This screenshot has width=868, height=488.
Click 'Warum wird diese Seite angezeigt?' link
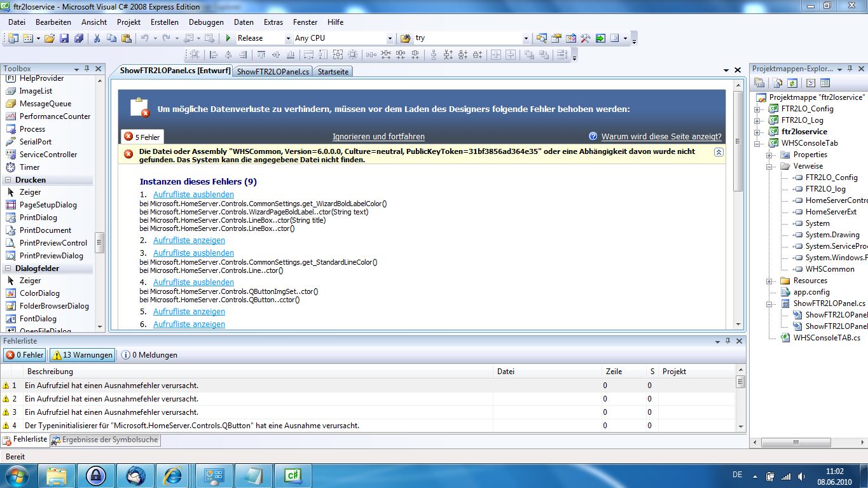coord(661,137)
